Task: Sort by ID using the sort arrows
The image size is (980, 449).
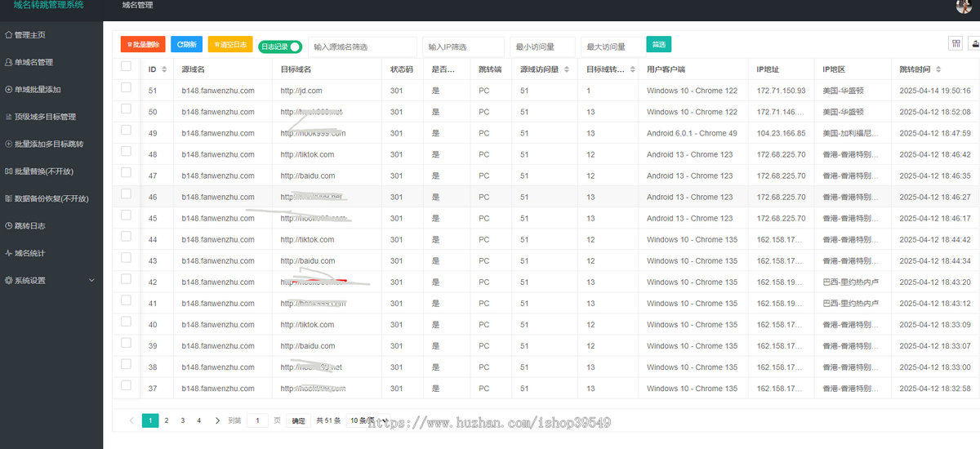Action: (x=164, y=69)
